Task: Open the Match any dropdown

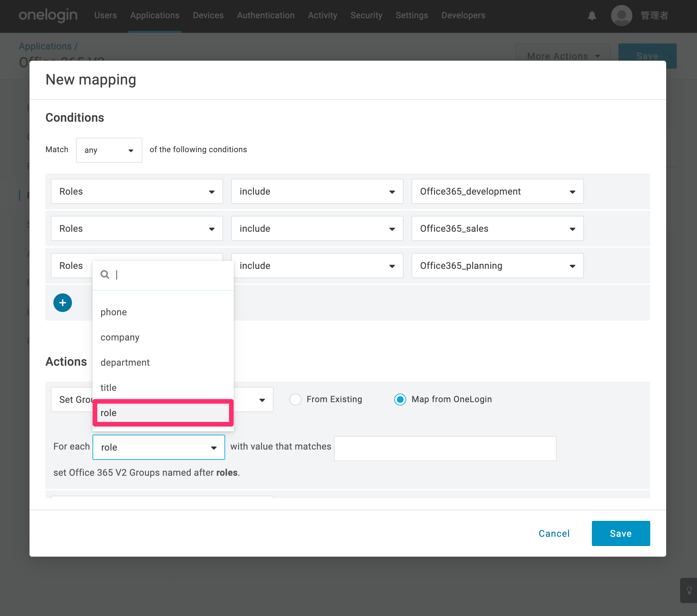Action: pyautogui.click(x=109, y=150)
